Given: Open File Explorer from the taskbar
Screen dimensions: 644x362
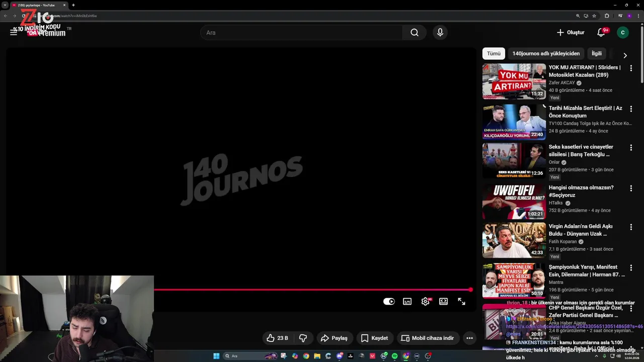Looking at the screenshot, I should tap(317, 356).
